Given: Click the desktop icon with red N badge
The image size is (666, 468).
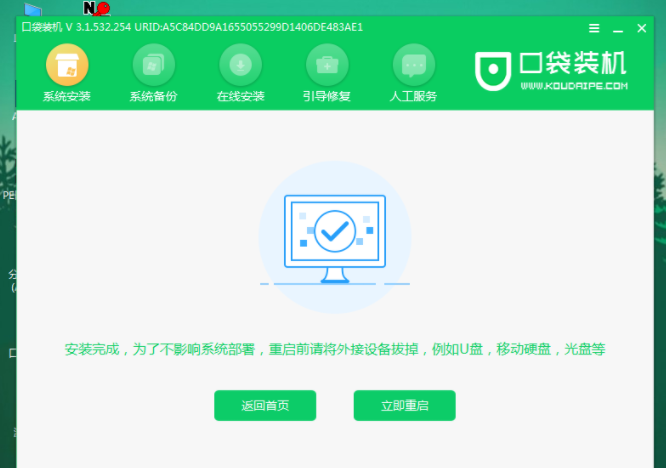Looking at the screenshot, I should click(96, 8).
